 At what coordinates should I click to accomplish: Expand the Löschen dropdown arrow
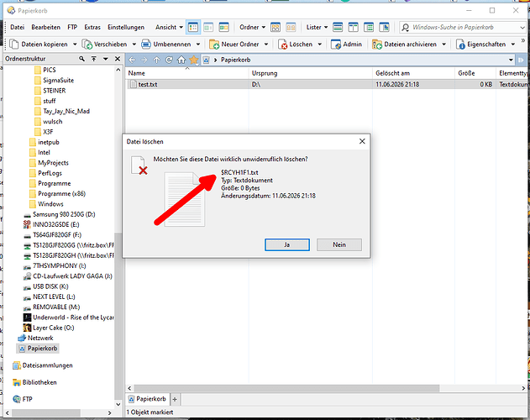[320, 45]
